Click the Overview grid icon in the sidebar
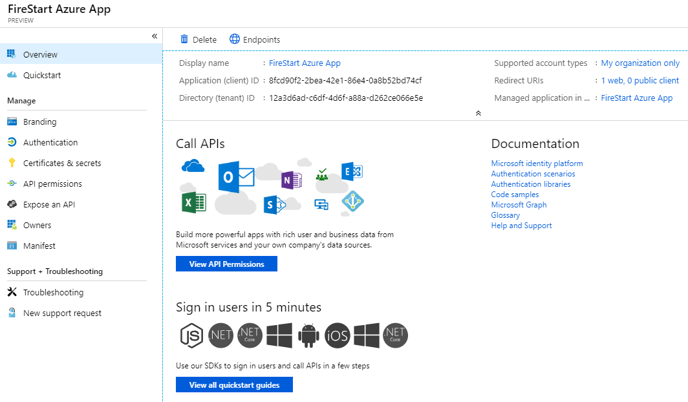 12,54
